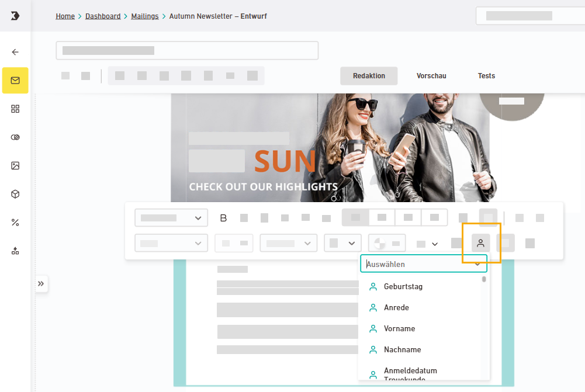
Task: Click the shapes icon at sidebar bottom
Action: point(15,251)
